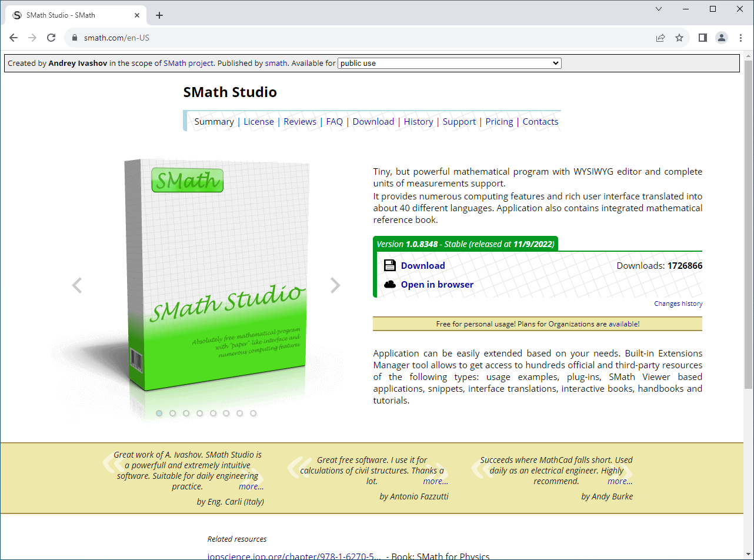Click the share page icon

(x=660, y=38)
